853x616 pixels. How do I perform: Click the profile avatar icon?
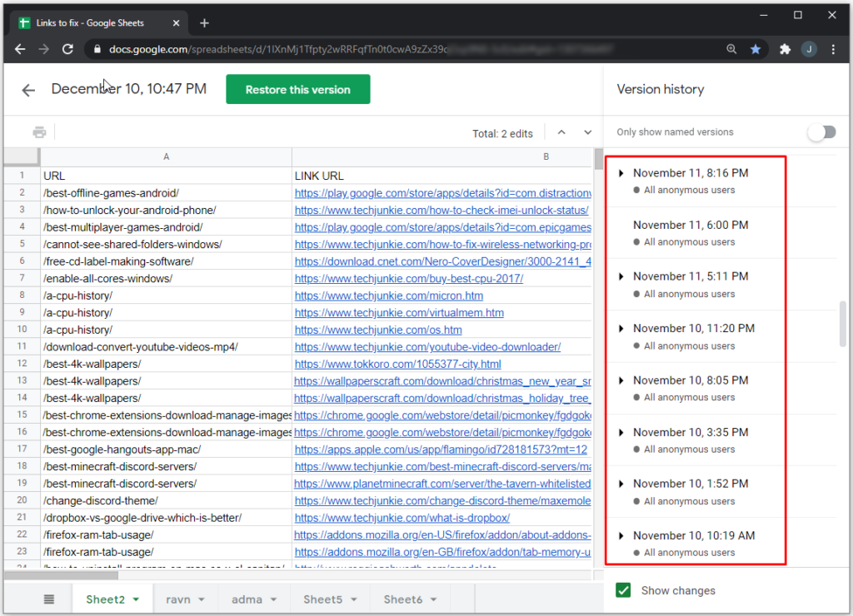809,49
